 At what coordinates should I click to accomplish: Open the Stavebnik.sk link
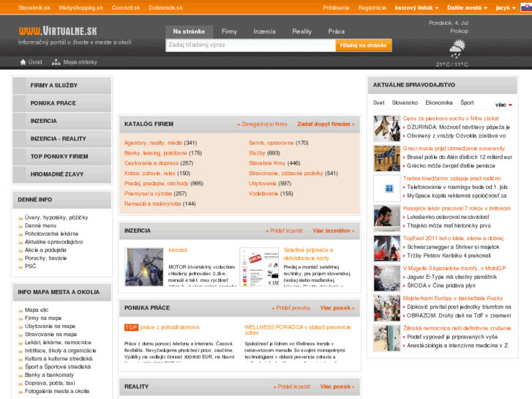(x=34, y=7)
